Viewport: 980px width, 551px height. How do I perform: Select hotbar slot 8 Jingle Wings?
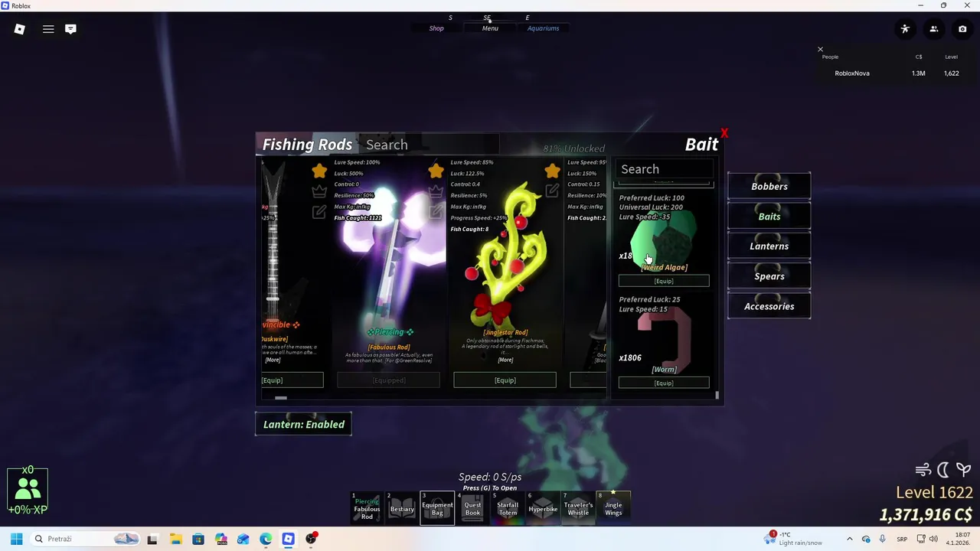pos(613,508)
